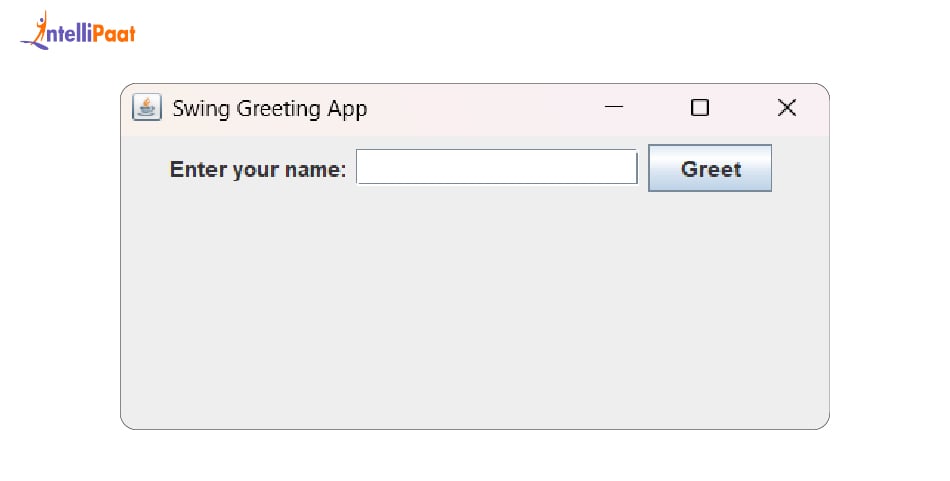This screenshot has width=950, height=481.
Task: Click the "Swing Greeting App" title text
Action: (x=270, y=109)
